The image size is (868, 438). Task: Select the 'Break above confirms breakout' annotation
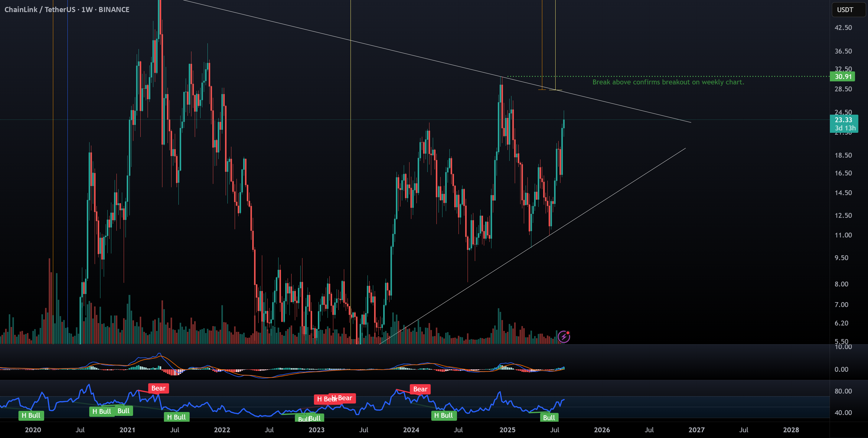tap(668, 82)
